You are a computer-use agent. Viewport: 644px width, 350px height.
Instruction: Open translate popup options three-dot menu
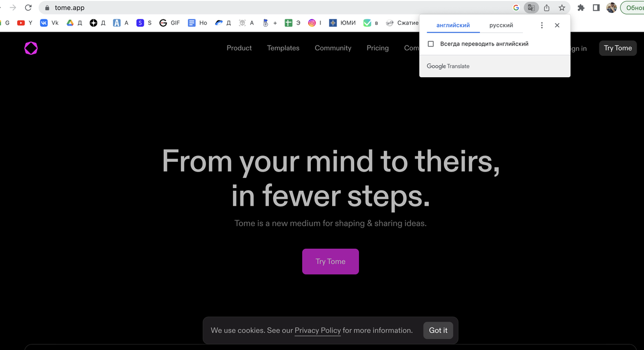pos(541,25)
